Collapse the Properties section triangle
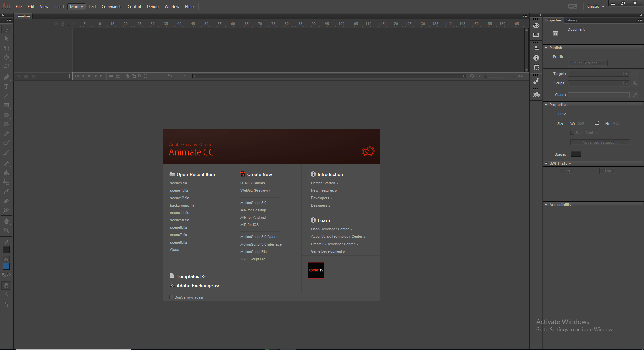644x350 pixels. pyautogui.click(x=546, y=105)
